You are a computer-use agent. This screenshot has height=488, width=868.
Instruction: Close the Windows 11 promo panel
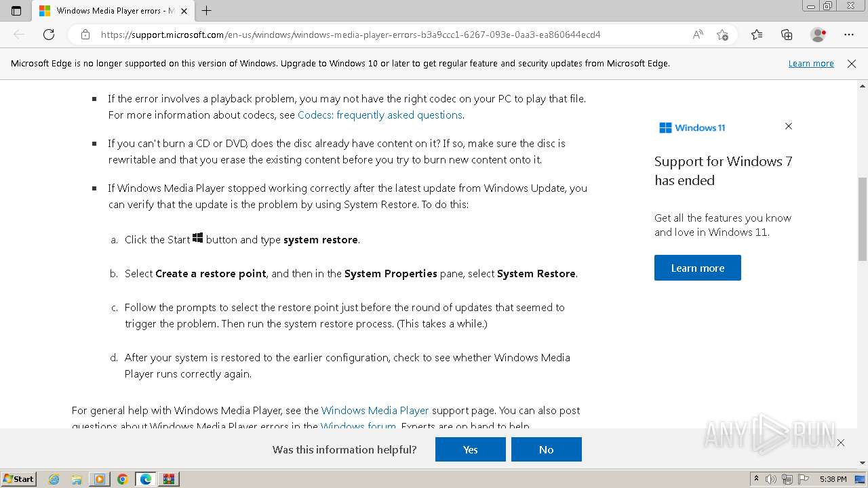point(789,126)
